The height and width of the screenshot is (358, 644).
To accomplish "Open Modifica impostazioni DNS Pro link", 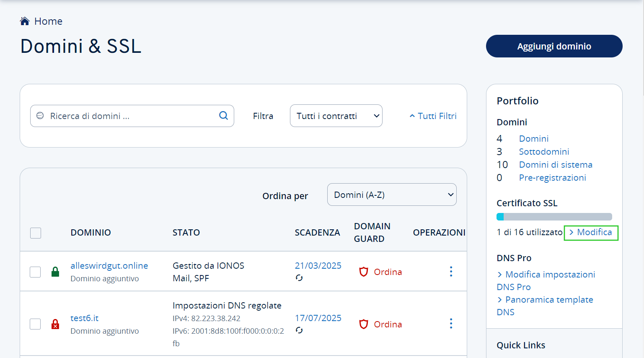I will tap(546, 281).
